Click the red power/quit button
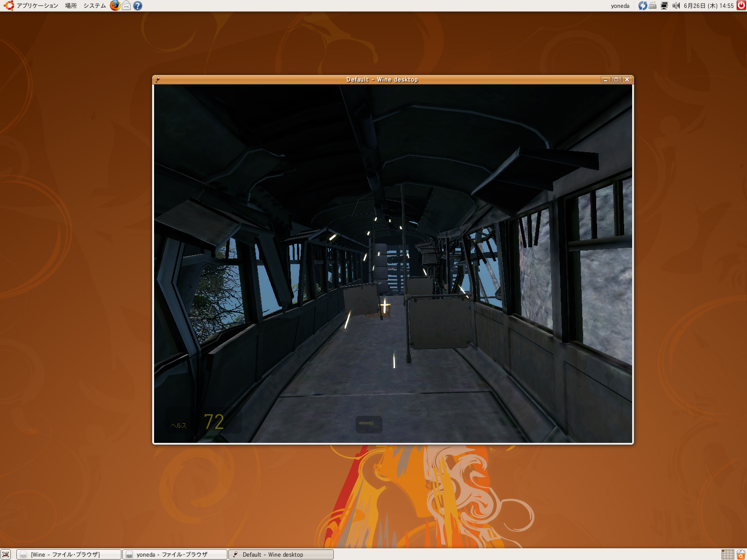 point(741,6)
